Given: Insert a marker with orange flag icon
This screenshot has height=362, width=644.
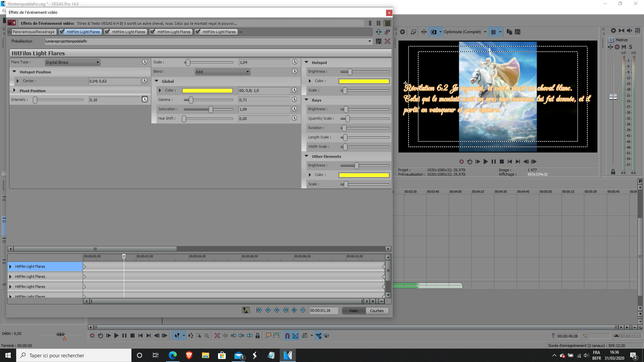Looking at the screenshot, I should [268, 336].
